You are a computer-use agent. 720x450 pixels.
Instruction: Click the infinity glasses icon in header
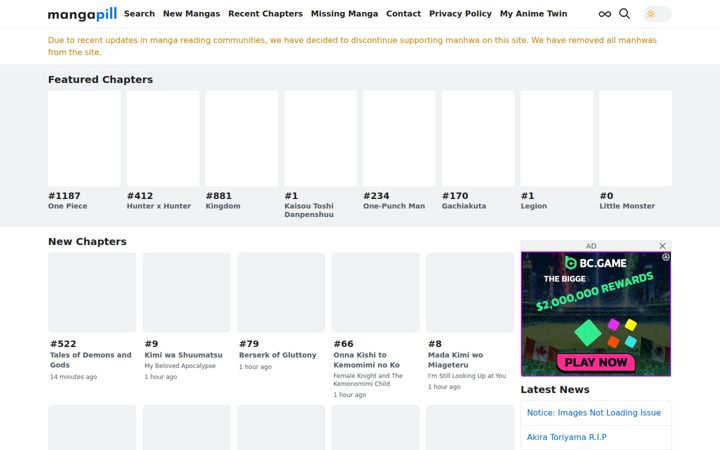605,14
